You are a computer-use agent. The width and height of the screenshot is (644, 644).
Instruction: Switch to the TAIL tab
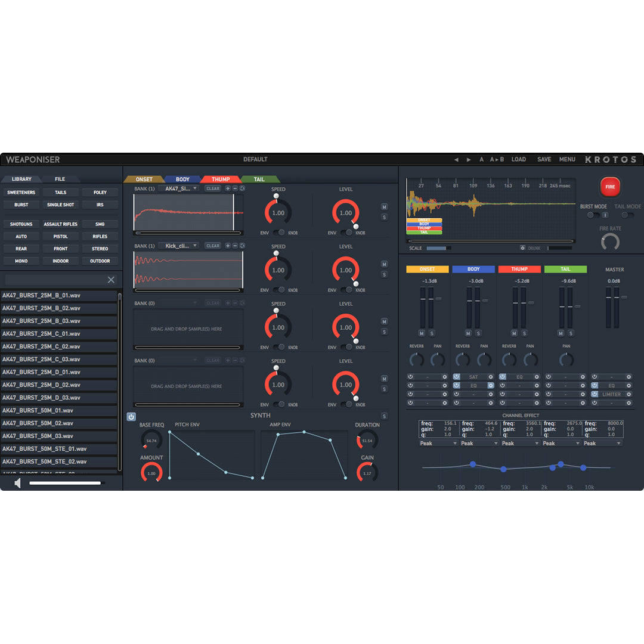tap(259, 179)
